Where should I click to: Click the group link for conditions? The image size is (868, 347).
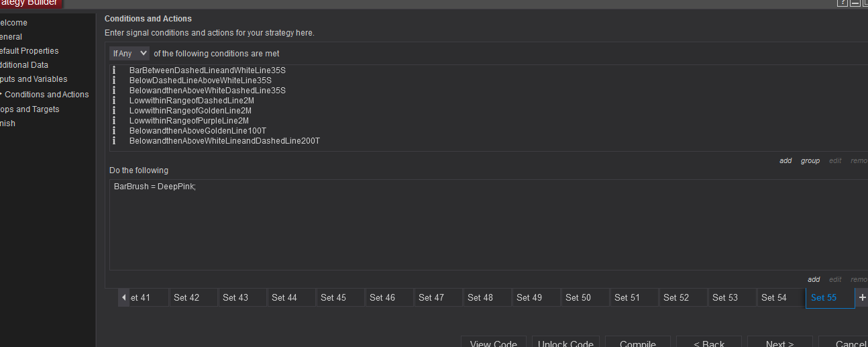click(x=810, y=161)
